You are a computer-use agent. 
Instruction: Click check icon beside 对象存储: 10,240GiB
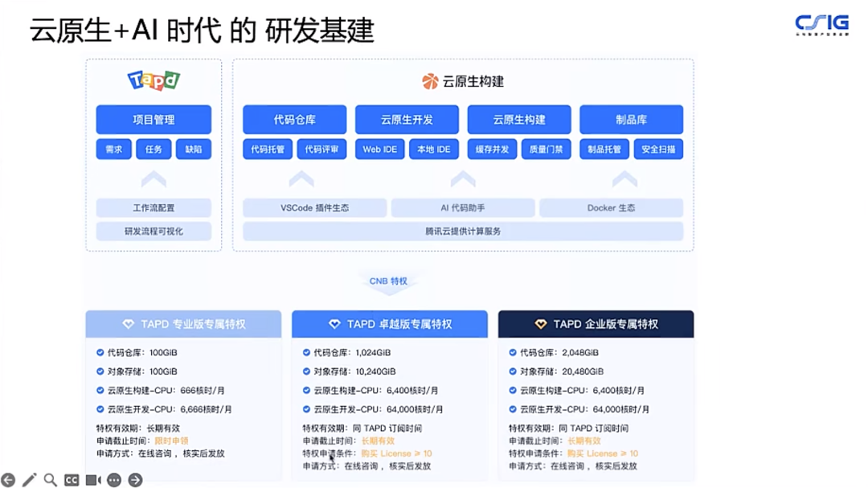(x=306, y=371)
